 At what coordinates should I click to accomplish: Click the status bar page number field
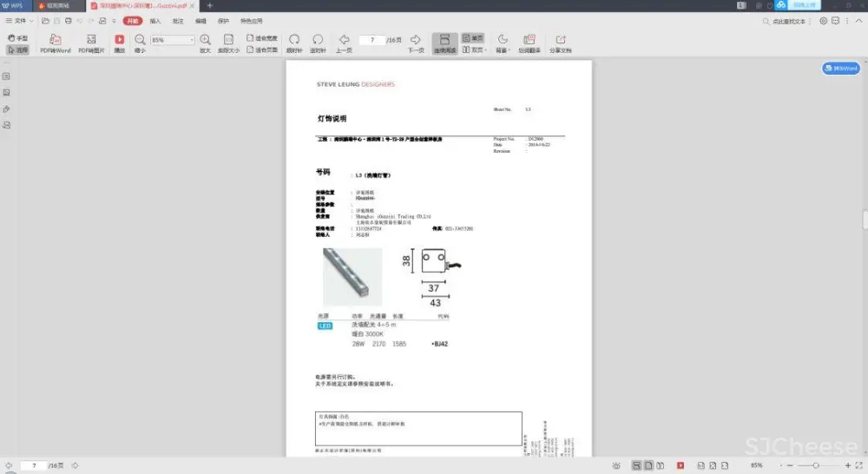(x=34, y=465)
